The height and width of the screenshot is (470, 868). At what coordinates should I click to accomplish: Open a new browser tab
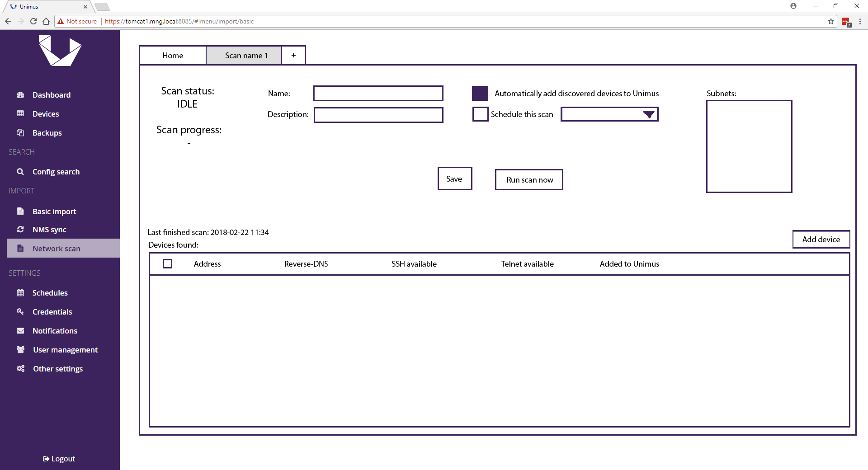[102, 7]
